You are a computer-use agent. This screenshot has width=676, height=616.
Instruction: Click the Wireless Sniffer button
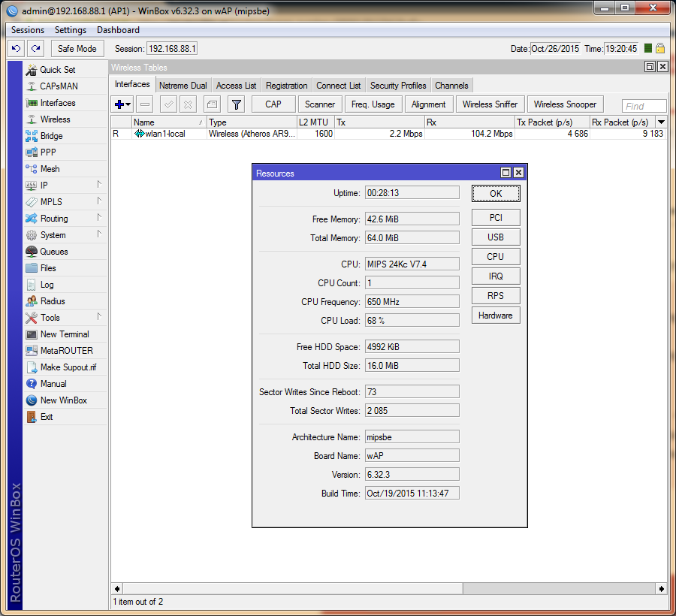490,104
